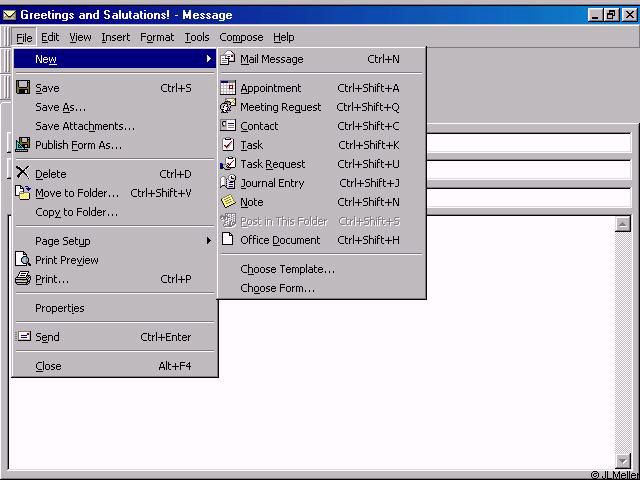Click the scrollbar up arrow
Screen dimensions: 640x480
coord(623,222)
